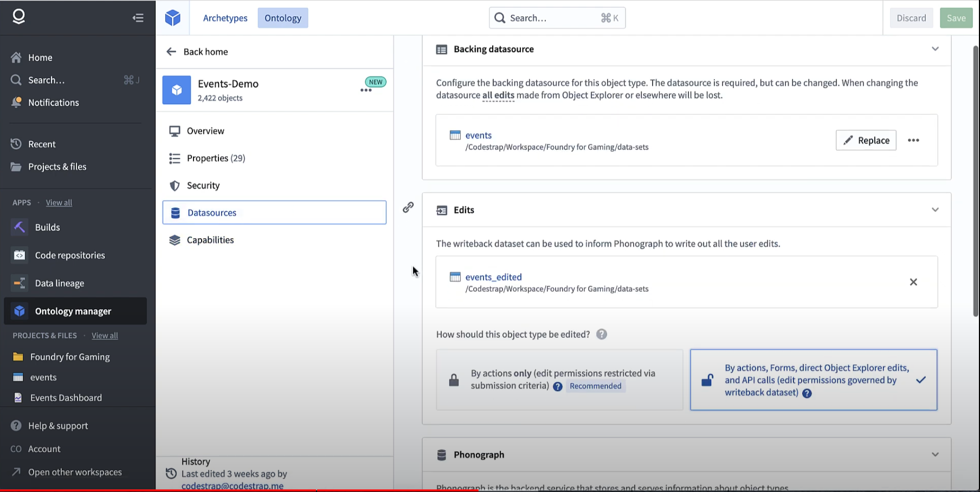Select the Datasources section
The image size is (980, 492).
click(x=274, y=213)
